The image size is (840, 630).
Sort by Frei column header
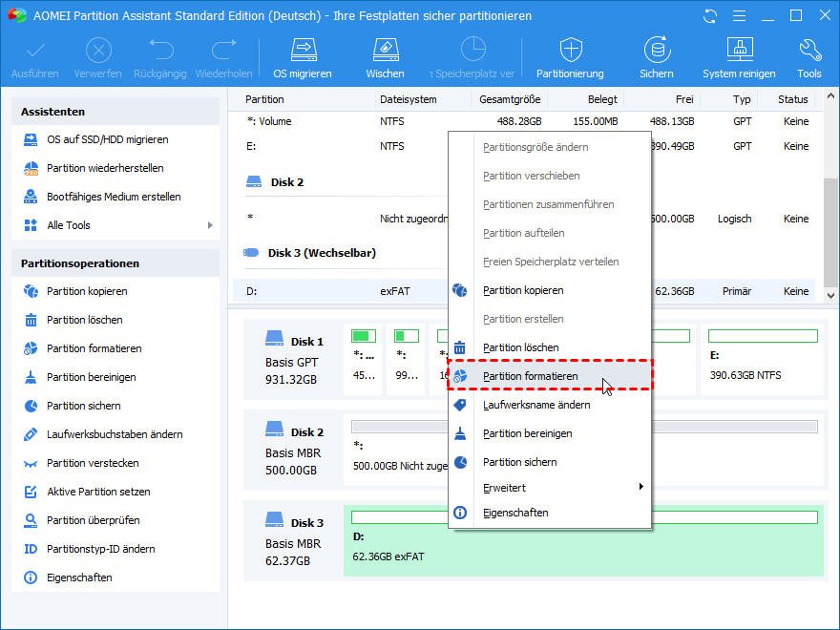(684, 99)
